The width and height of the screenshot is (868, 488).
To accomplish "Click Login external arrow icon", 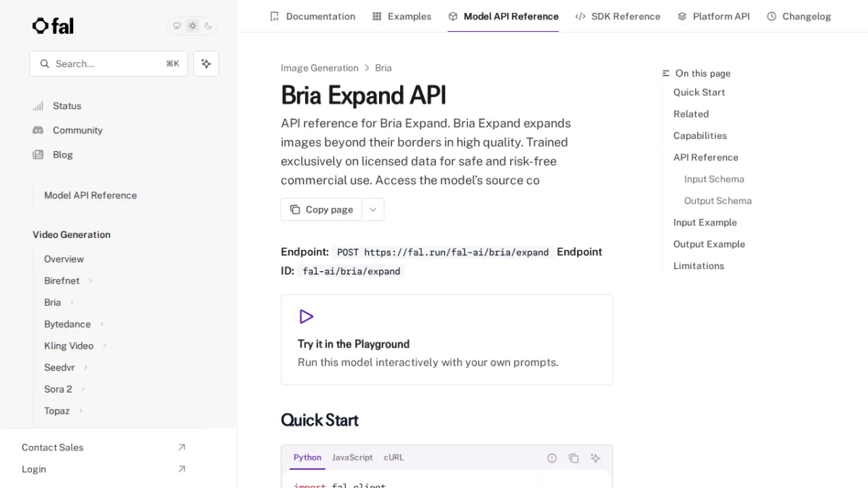I will pos(182,469).
